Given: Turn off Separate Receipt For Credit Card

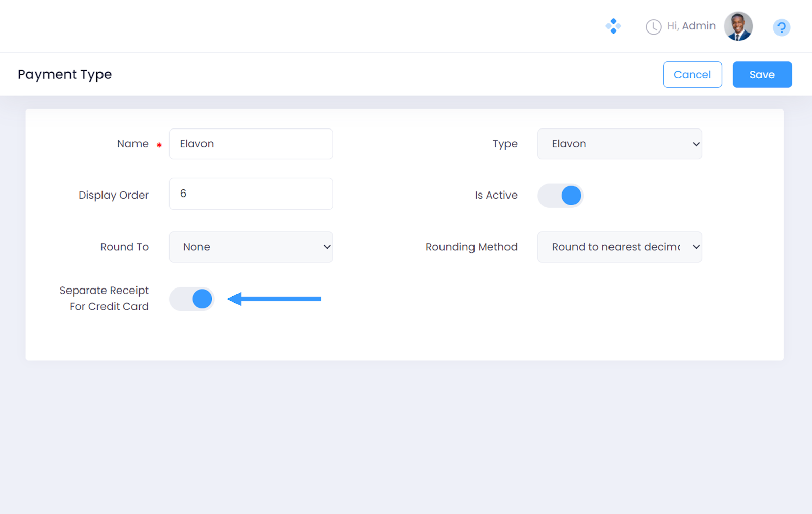Looking at the screenshot, I should click(192, 299).
